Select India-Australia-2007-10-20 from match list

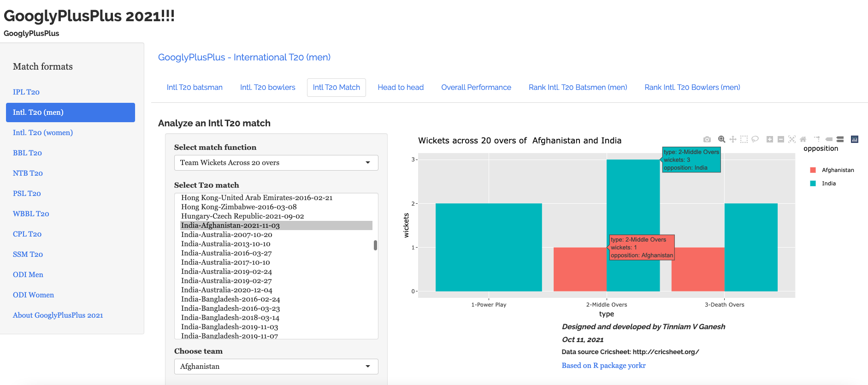pyautogui.click(x=227, y=235)
